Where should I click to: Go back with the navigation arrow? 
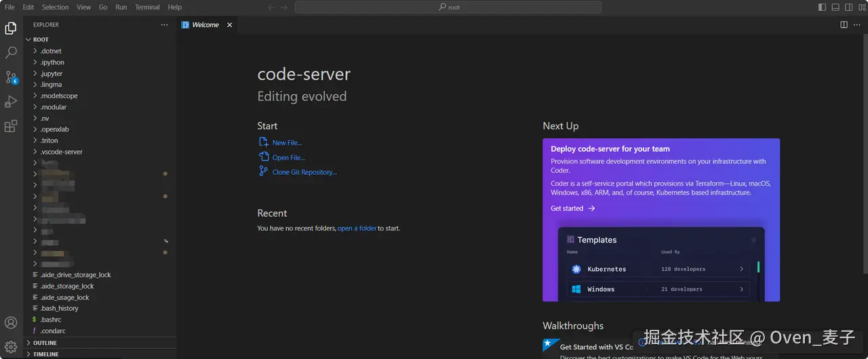click(x=271, y=7)
